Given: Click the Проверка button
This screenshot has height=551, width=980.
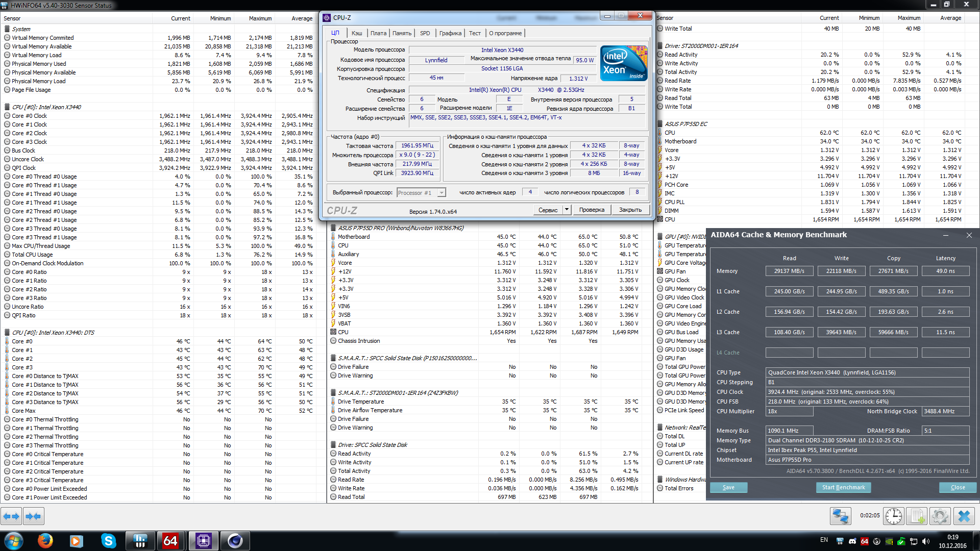Looking at the screenshot, I should click(592, 210).
